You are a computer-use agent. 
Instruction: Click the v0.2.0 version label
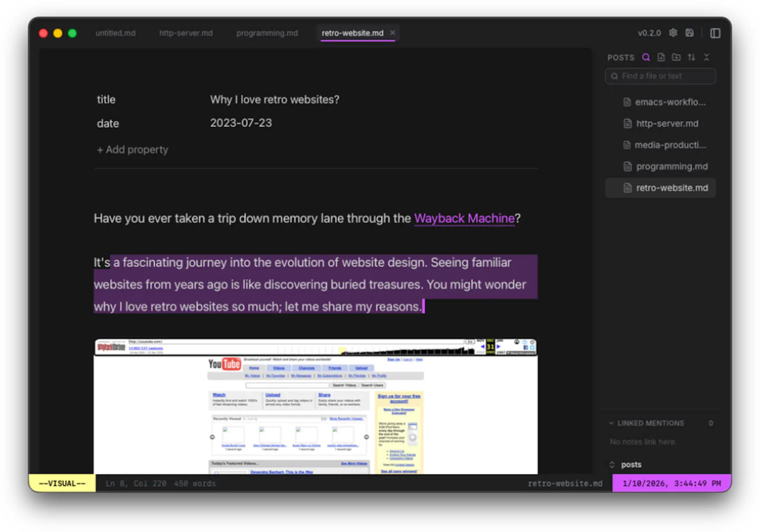[x=649, y=33]
